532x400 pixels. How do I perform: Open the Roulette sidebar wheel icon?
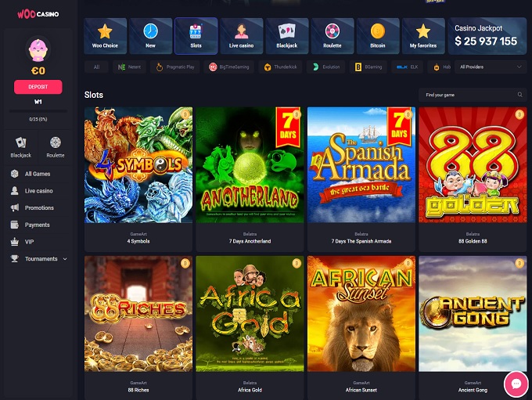pyautogui.click(x=56, y=142)
